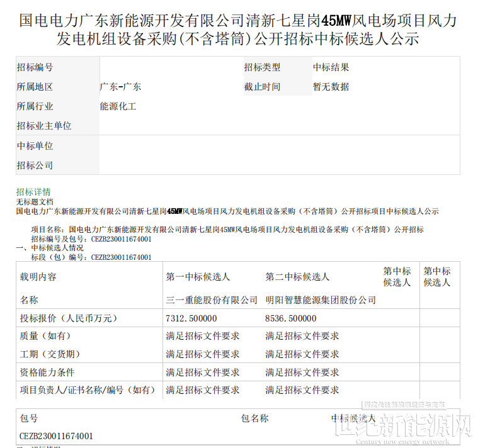Click the 截止时间 label

point(262,87)
